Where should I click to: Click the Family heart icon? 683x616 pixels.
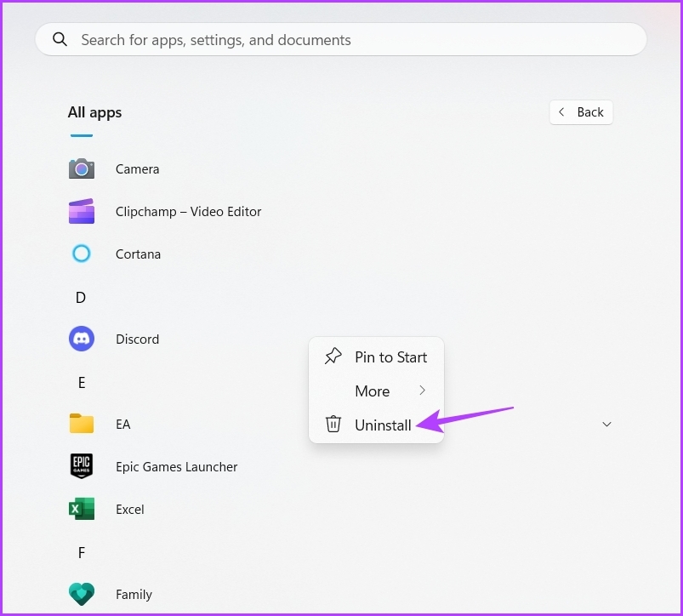point(82,594)
